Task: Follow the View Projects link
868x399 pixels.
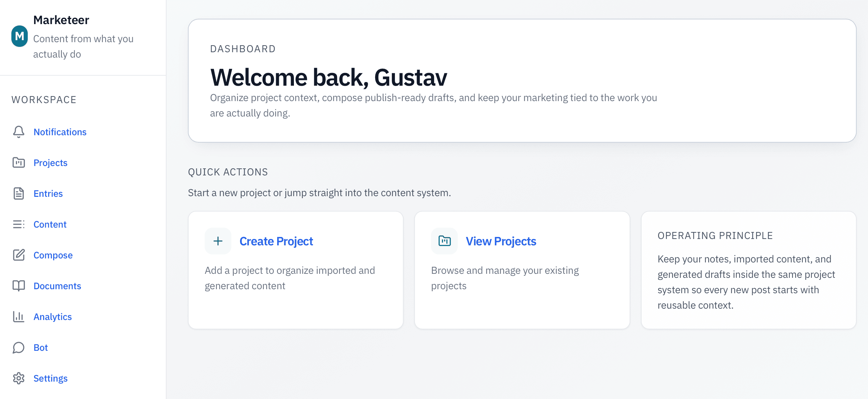Action: [501, 241]
